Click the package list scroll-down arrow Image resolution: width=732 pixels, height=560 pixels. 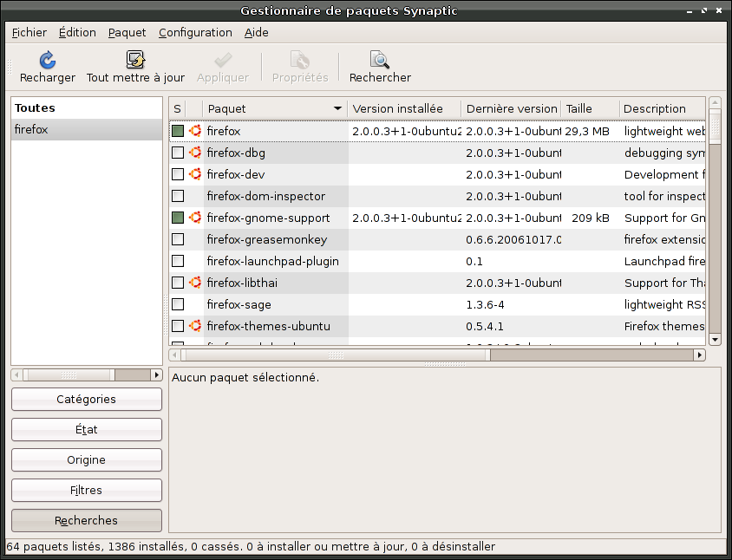pos(715,340)
